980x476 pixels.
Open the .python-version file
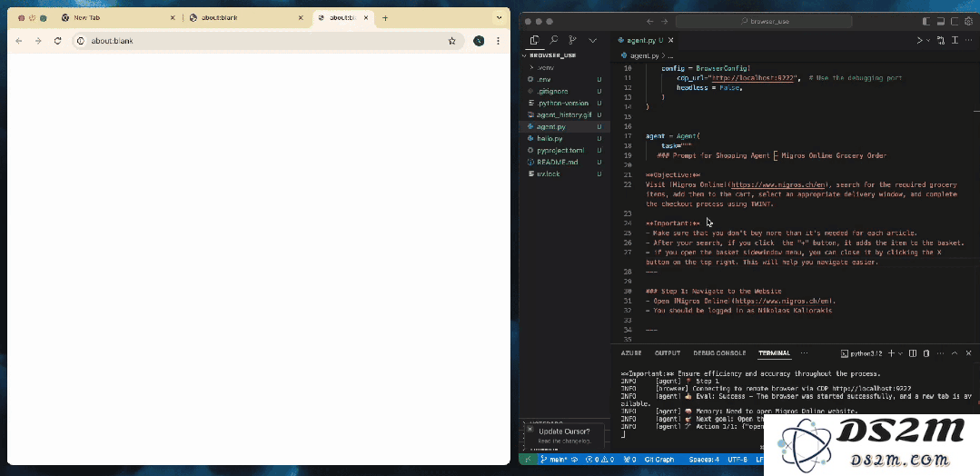564,104
